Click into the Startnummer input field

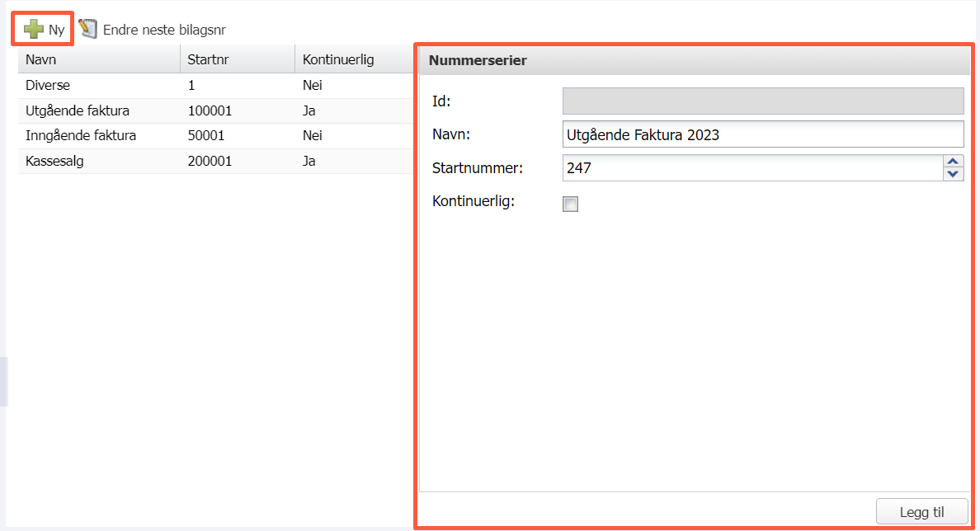coord(751,168)
